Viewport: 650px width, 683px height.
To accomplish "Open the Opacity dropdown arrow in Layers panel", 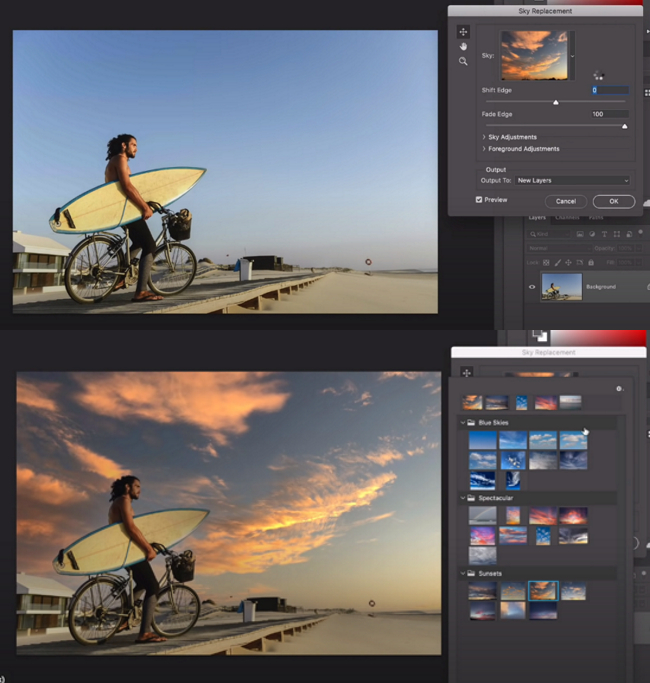I will (639, 248).
